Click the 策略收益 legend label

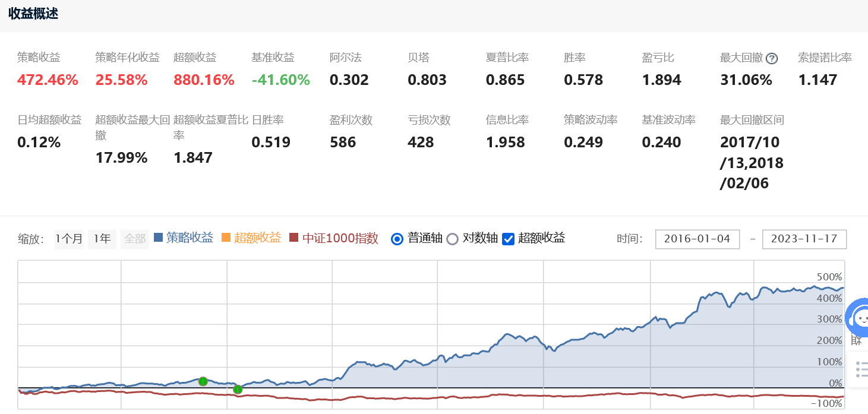[190, 238]
